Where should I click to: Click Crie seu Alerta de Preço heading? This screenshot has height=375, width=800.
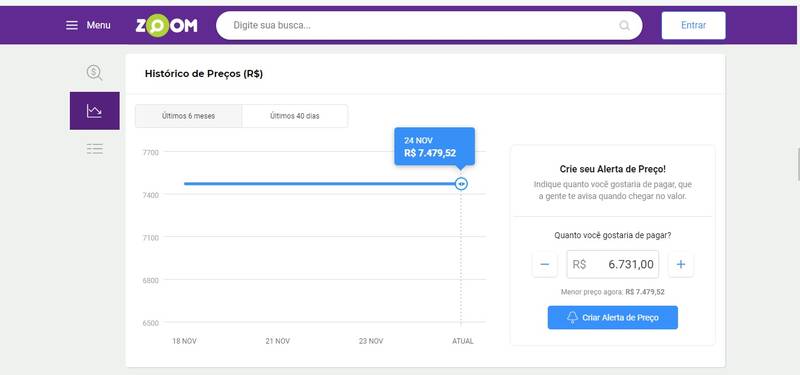click(x=612, y=169)
